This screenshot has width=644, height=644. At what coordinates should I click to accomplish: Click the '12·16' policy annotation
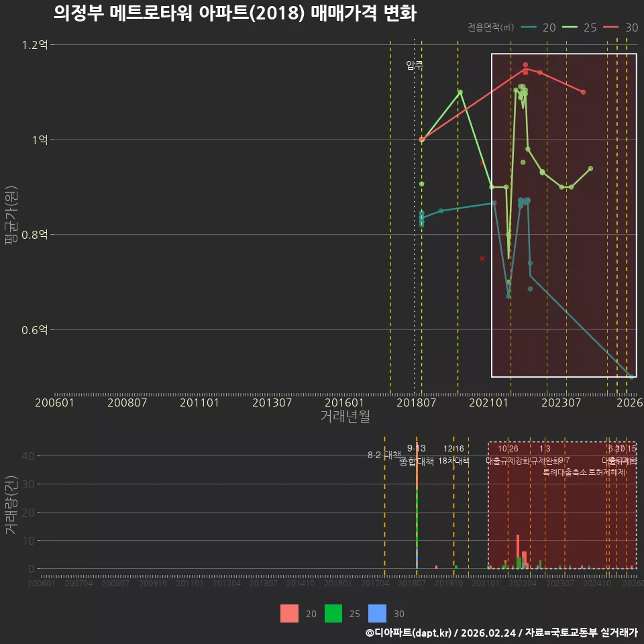tap(453, 449)
